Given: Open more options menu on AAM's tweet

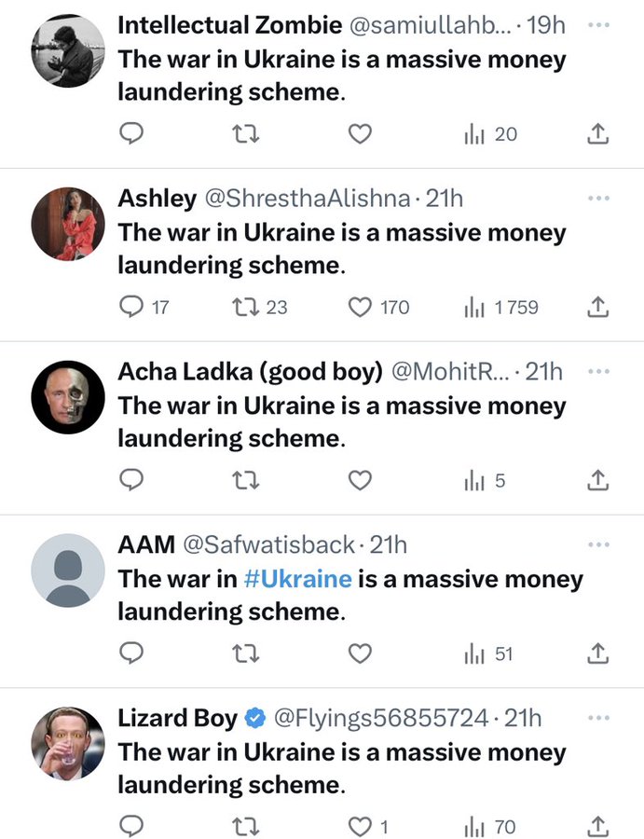Looking at the screenshot, I should pyautogui.click(x=597, y=543).
